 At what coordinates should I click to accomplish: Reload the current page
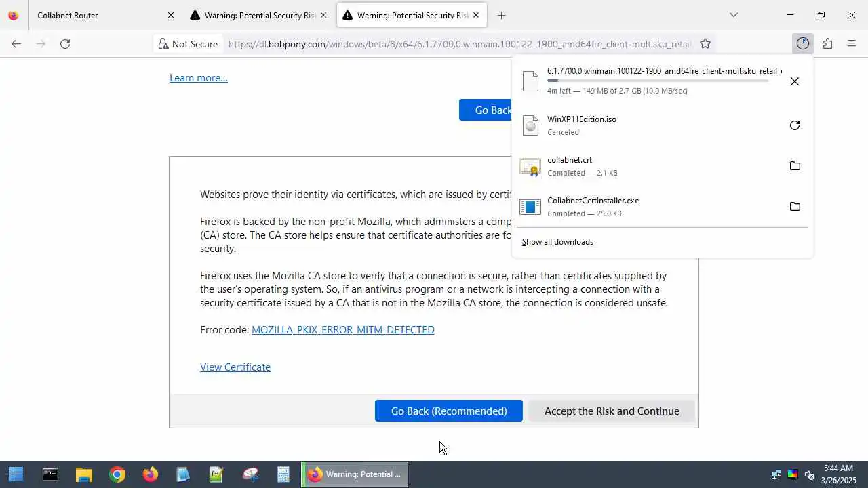[65, 44]
